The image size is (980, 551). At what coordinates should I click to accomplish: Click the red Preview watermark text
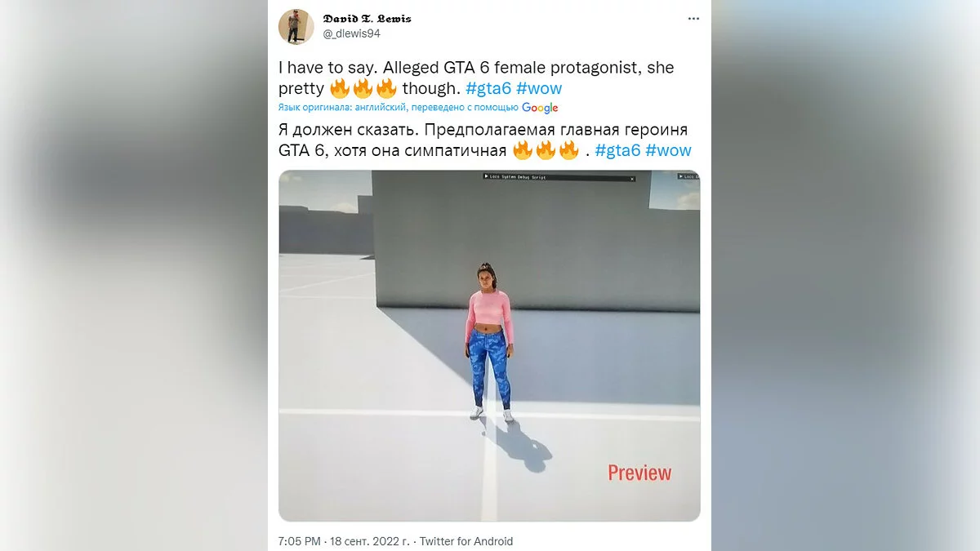pos(639,473)
